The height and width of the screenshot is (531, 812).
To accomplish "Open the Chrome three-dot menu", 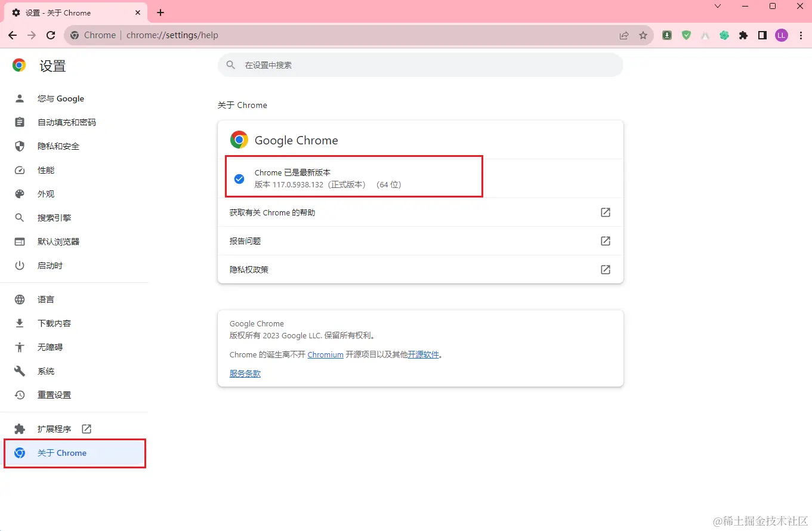I will [801, 35].
